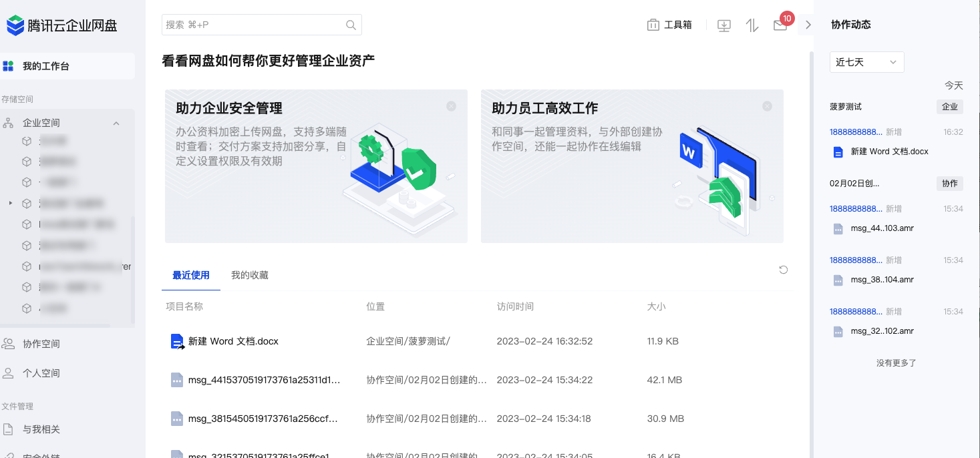Click the 与我相关 document icon
Screen dimensions: 980x458
pyautogui.click(x=9, y=429)
